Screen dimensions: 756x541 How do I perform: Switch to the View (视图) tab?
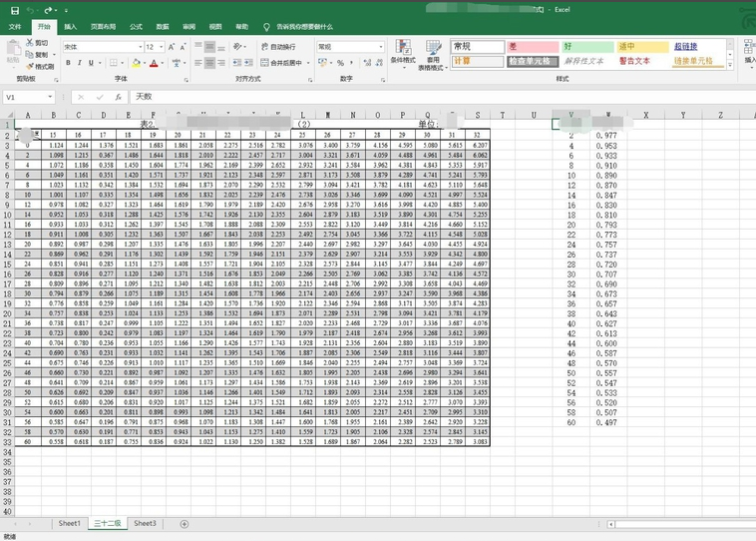tap(215, 27)
